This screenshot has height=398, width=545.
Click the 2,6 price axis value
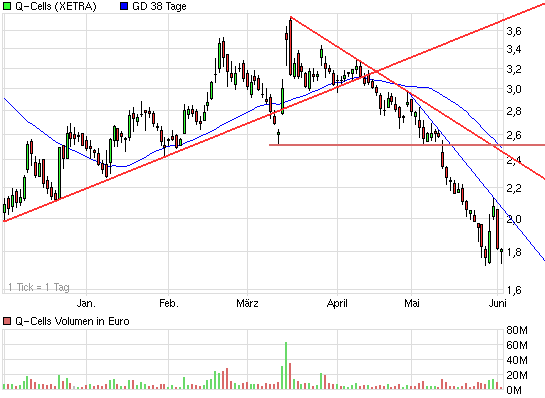click(514, 135)
